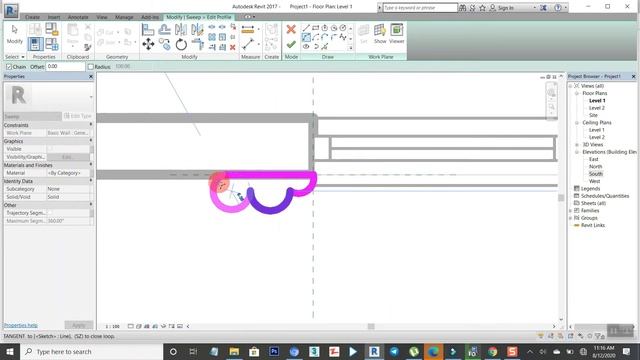
Task: Click the Visibility/Graphics Edit button
Action: click(68, 157)
